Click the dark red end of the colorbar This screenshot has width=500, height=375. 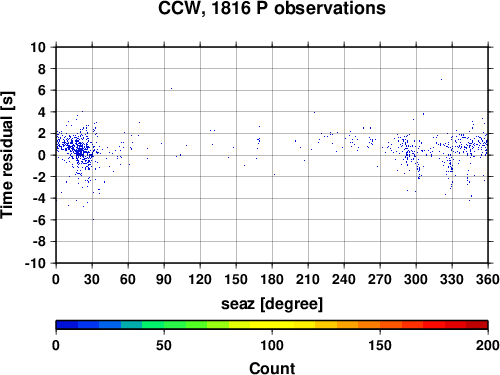coord(477,325)
